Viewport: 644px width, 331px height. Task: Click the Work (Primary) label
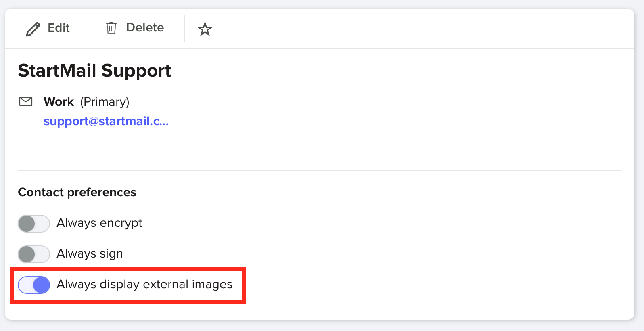[x=86, y=102]
